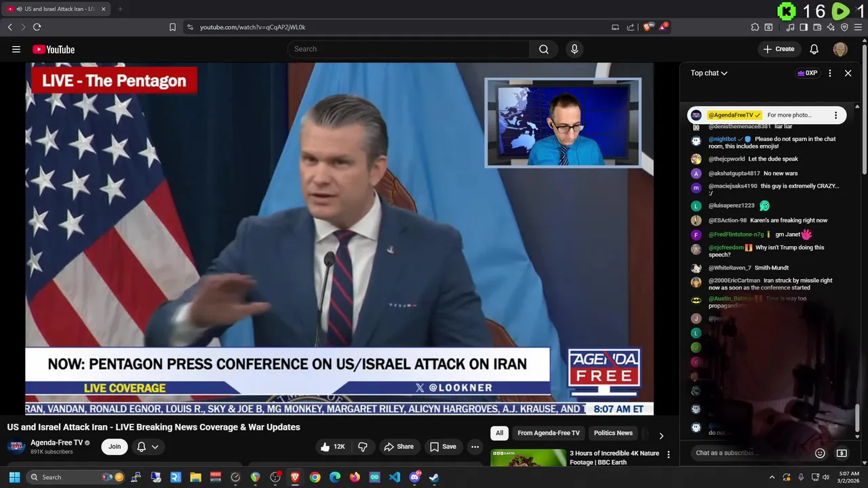Viewport: 868px width, 488px height.
Task: Open Steam from the taskbar
Action: pyautogui.click(x=434, y=477)
